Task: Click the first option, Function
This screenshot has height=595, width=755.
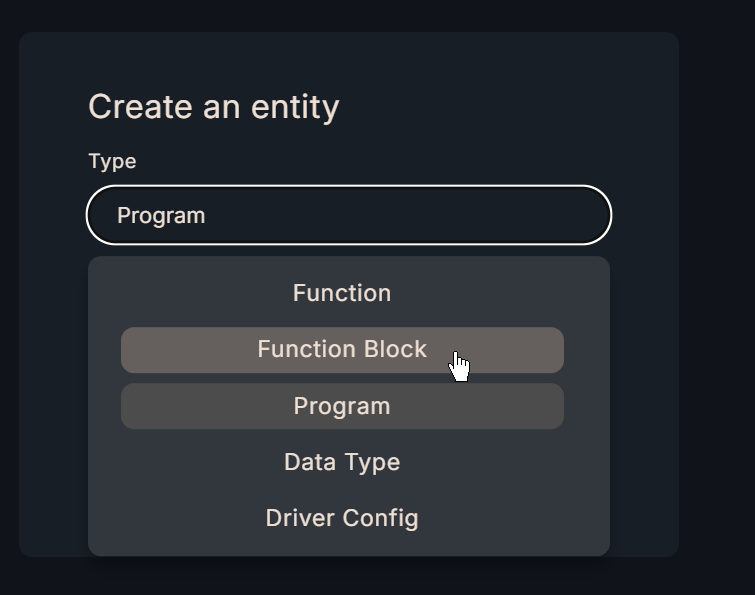Action: click(342, 293)
